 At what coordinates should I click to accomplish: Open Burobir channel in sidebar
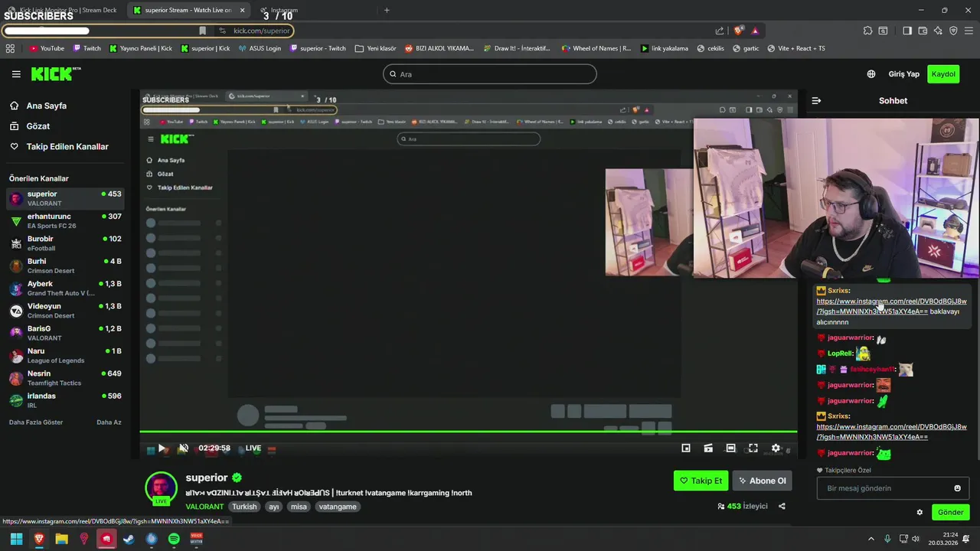click(x=65, y=243)
